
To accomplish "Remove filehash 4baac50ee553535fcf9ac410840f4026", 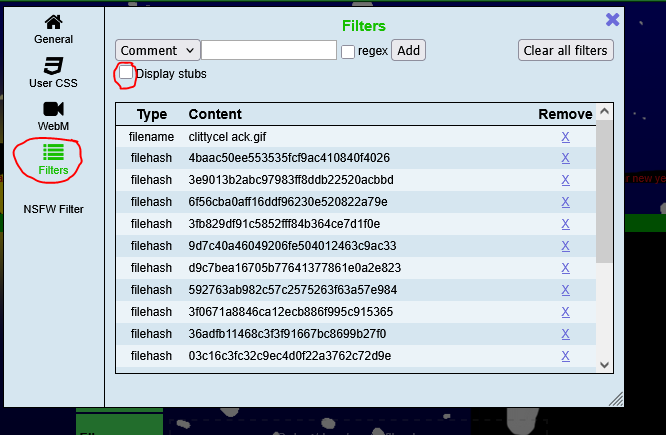I will pyautogui.click(x=565, y=158).
